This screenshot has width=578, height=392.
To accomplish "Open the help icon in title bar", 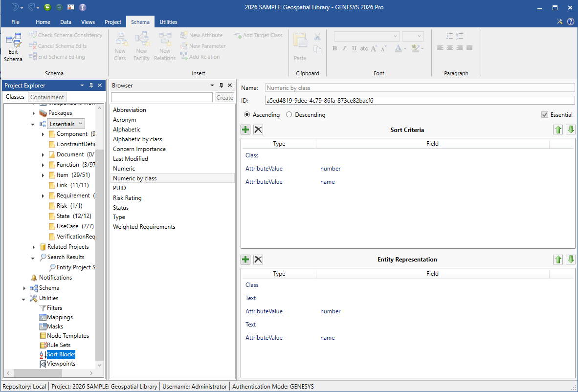I will [x=570, y=22].
